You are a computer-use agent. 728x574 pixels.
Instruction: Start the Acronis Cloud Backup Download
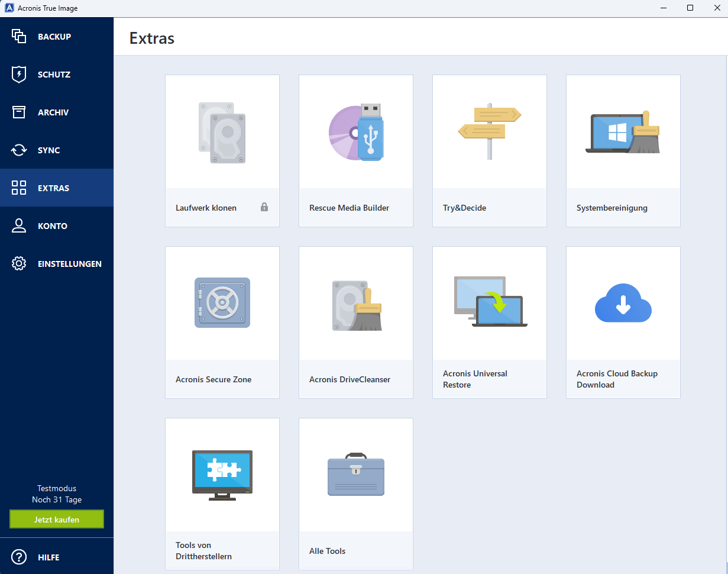(623, 322)
